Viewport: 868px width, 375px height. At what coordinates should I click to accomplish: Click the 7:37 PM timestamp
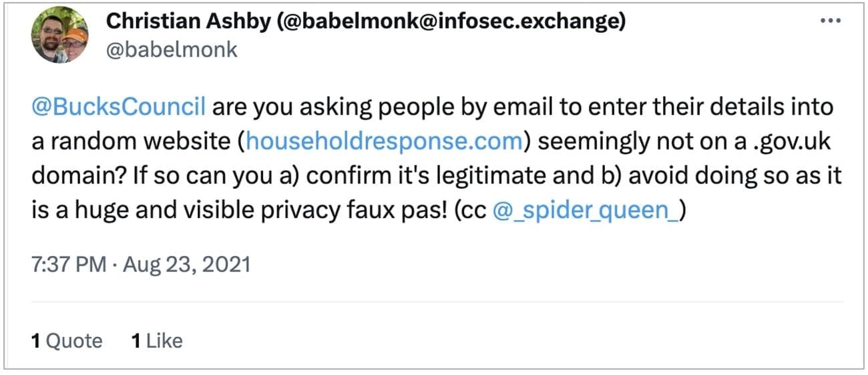tap(69, 264)
